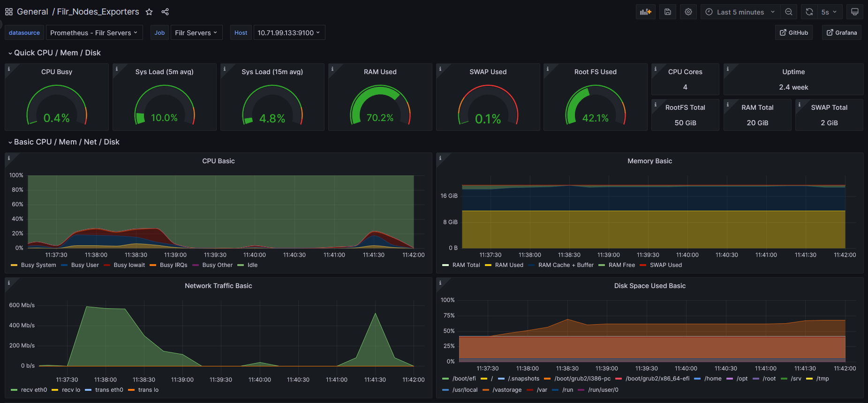Image resolution: width=868 pixels, height=403 pixels.
Task: Click the Grafana link button
Action: click(841, 33)
